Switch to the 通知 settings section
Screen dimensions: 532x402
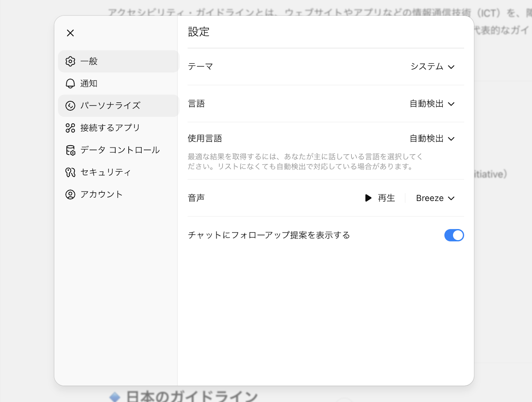point(88,83)
